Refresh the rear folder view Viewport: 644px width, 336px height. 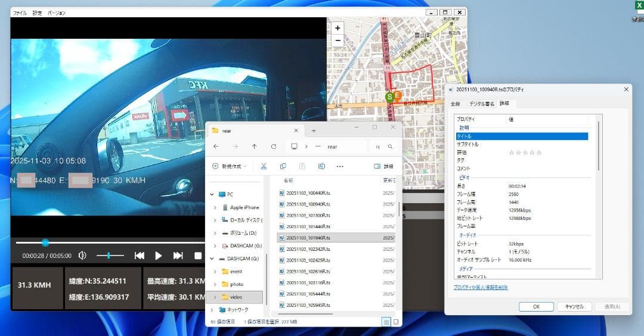point(273,147)
